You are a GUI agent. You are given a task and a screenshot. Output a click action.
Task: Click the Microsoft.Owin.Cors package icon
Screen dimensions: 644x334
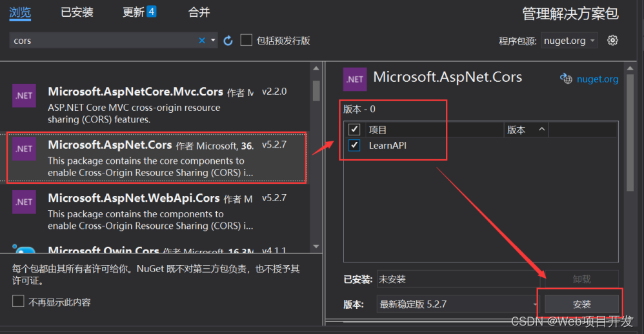[x=24, y=249]
